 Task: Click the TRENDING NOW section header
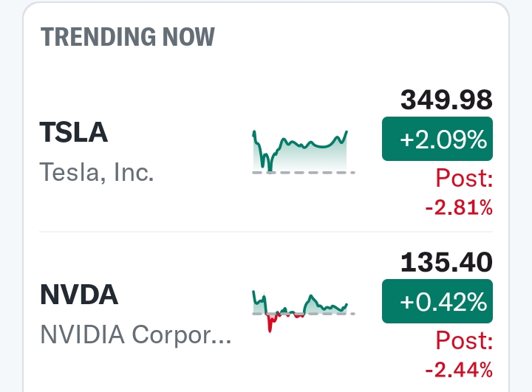pyautogui.click(x=127, y=36)
